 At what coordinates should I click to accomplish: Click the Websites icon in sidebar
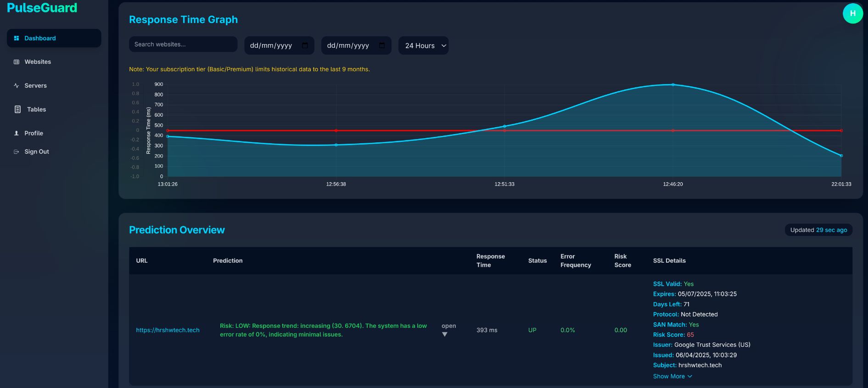(17, 62)
